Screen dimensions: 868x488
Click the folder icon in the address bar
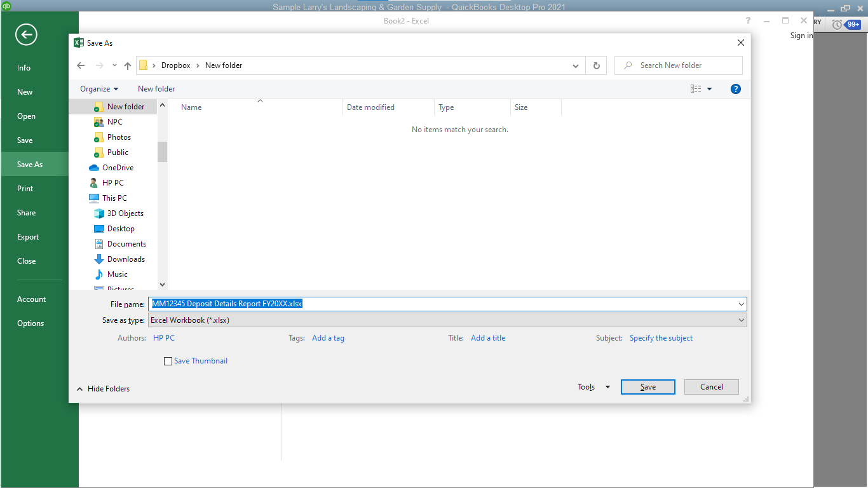tap(144, 65)
